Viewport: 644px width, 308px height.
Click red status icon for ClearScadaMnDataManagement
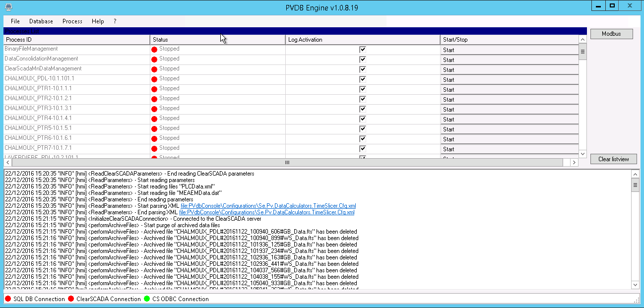(154, 69)
